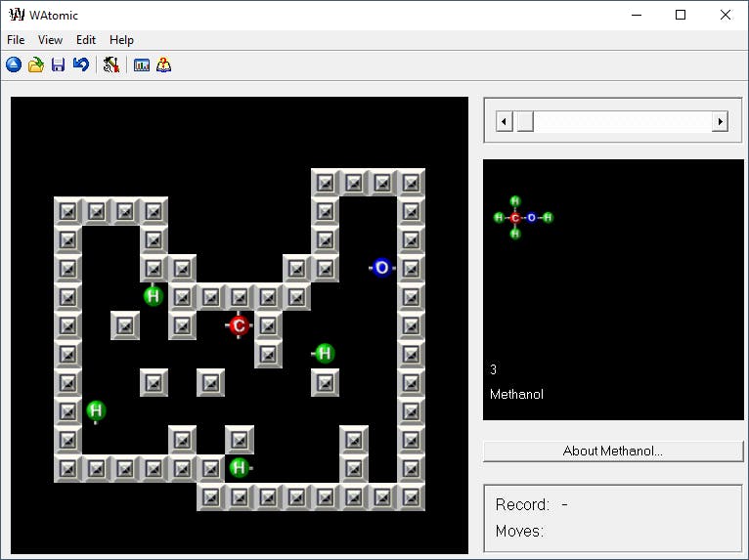The image size is (749, 560).
Task: Open options via the tools icon
Action: click(111, 65)
